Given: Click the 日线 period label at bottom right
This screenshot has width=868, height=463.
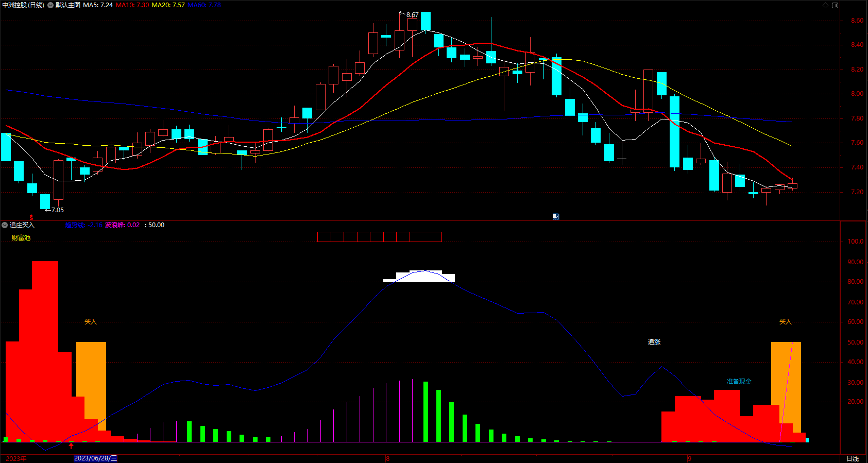Looking at the screenshot, I should pyautogui.click(x=853, y=458).
